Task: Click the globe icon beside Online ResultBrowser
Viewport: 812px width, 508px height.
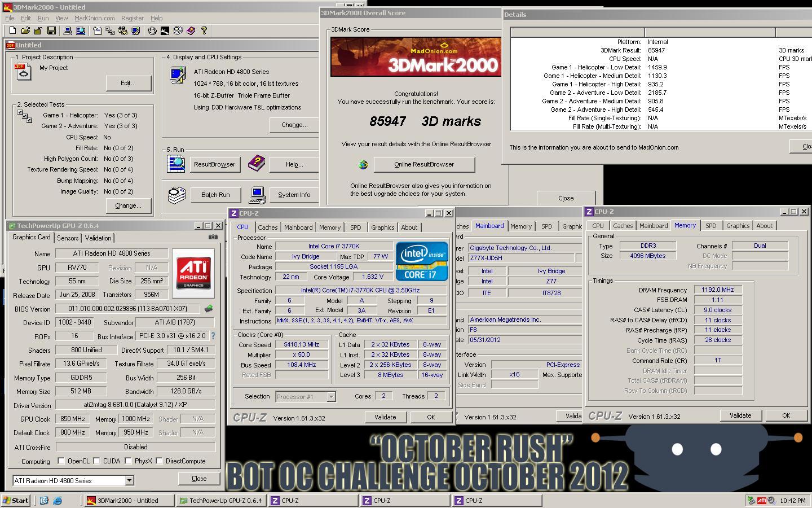Action: tap(363, 164)
